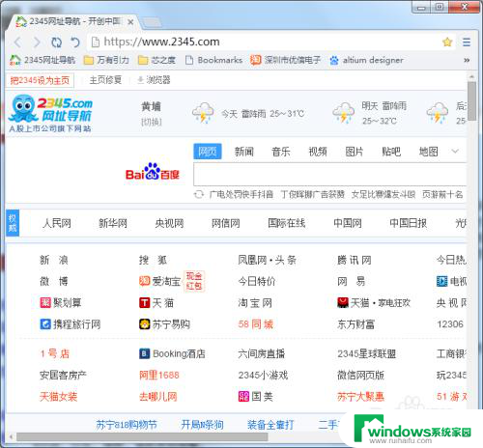The height and width of the screenshot is (448, 483).
Task: Click the horizontal scrollbar left arrow
Action: point(11,436)
